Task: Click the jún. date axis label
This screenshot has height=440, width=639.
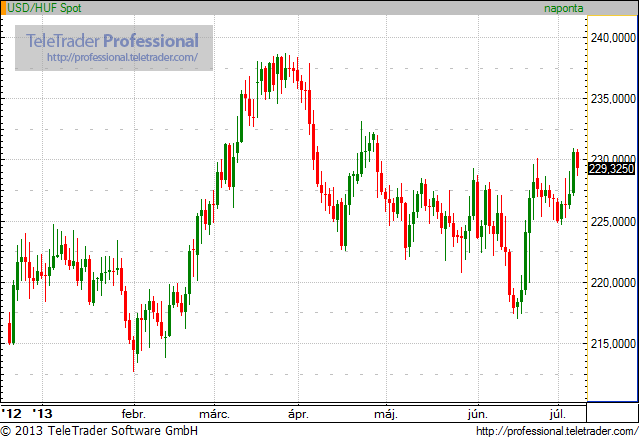Action: [x=478, y=414]
